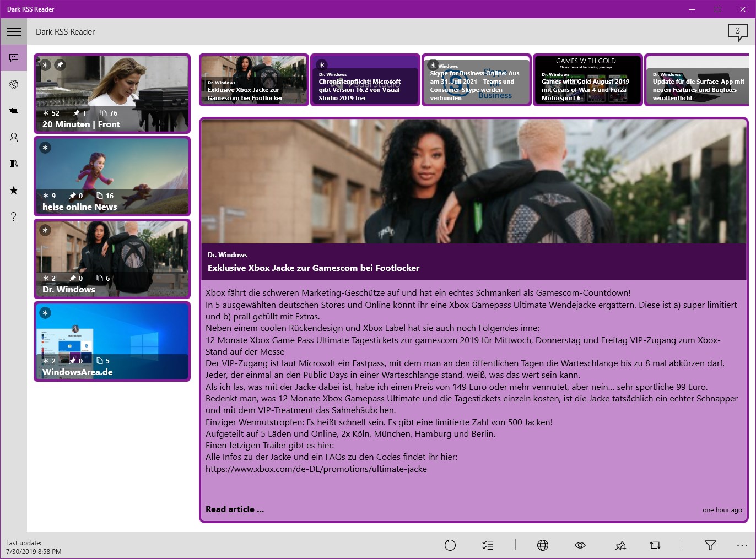Image resolution: width=756 pixels, height=559 pixels.
Task: Open the account profile icon
Action: pos(14,137)
